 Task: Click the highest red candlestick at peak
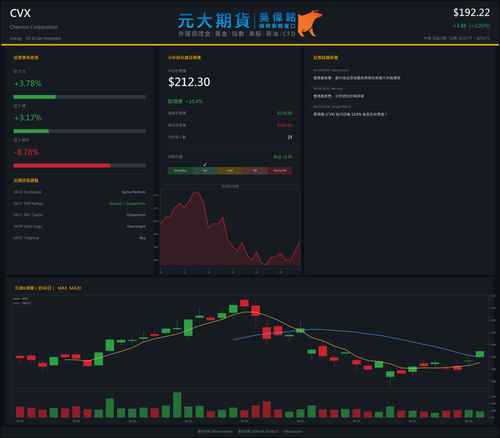click(x=244, y=303)
